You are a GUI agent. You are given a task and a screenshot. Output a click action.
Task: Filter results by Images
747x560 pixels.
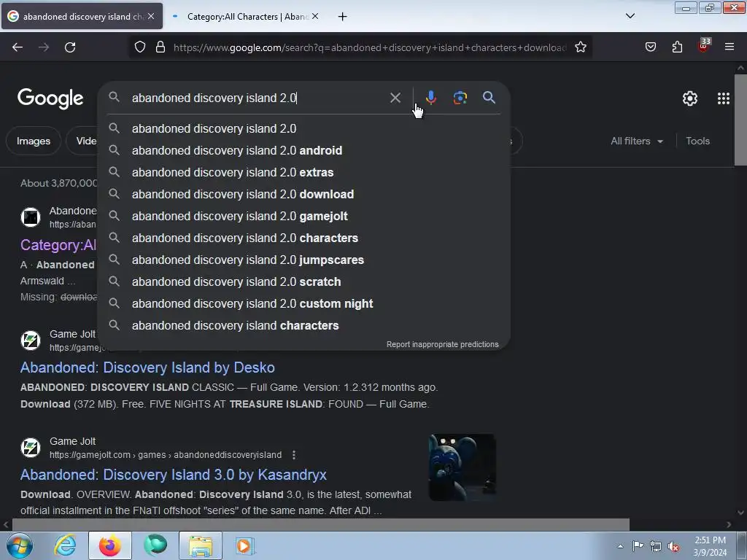[34, 141]
